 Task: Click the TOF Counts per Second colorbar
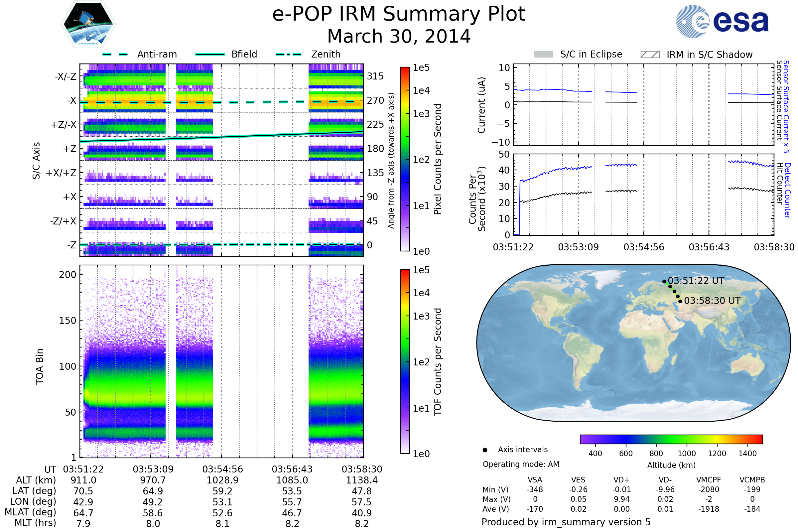tap(405, 361)
